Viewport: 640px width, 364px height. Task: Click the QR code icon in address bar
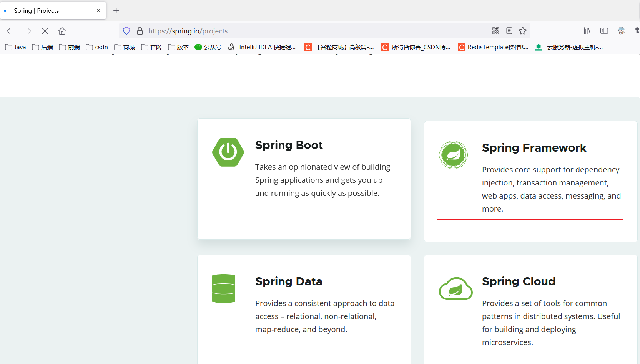pyautogui.click(x=496, y=31)
